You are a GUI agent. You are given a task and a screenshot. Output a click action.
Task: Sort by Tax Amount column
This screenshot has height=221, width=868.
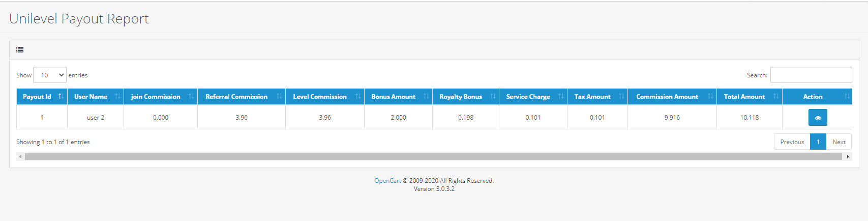point(597,97)
